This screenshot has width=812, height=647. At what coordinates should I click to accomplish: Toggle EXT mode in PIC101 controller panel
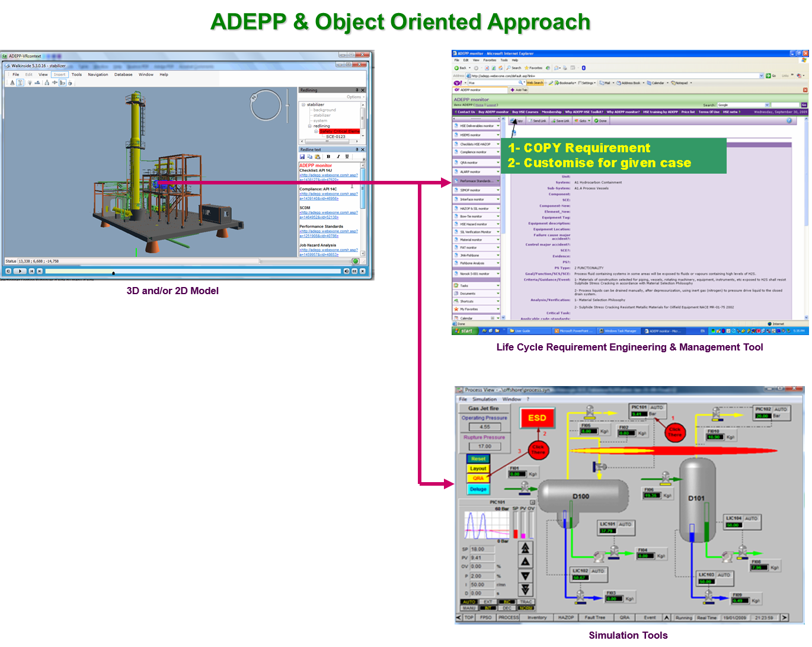click(488, 602)
